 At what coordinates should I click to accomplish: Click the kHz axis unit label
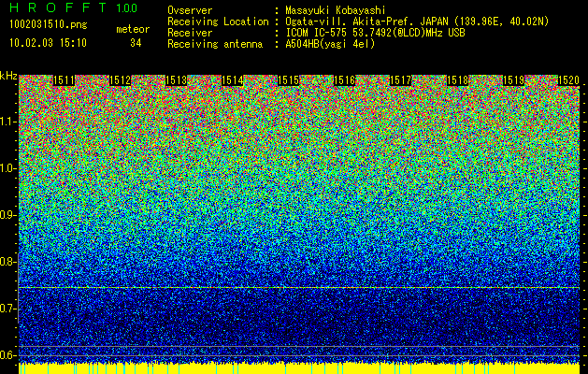coord(8,76)
